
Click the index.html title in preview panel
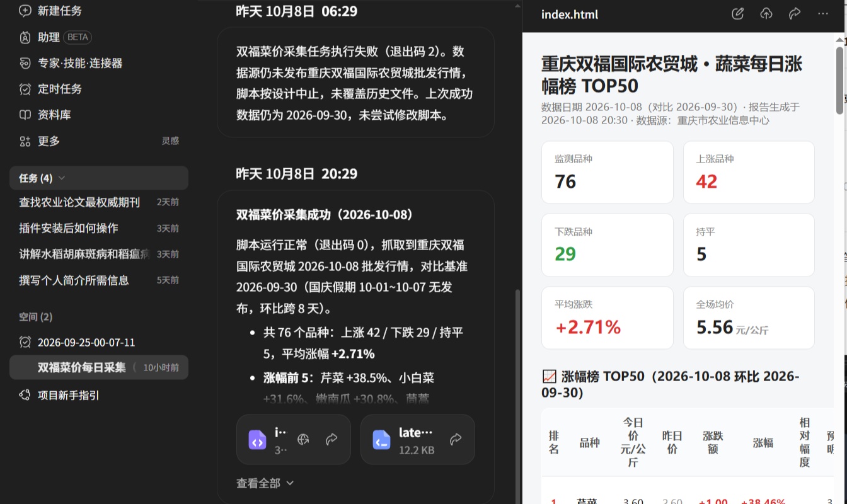(x=570, y=14)
